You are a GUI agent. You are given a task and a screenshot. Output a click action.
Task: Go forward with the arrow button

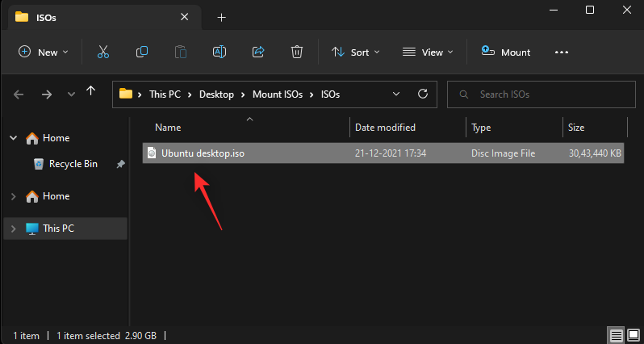point(47,94)
